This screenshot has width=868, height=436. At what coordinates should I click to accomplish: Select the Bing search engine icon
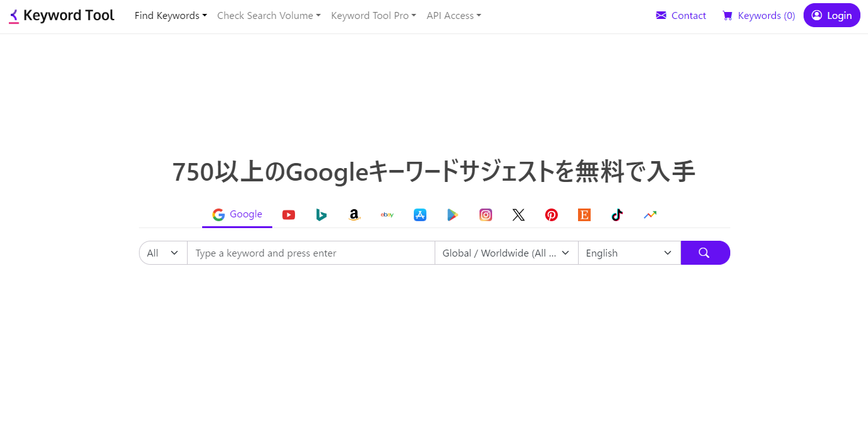(x=322, y=215)
